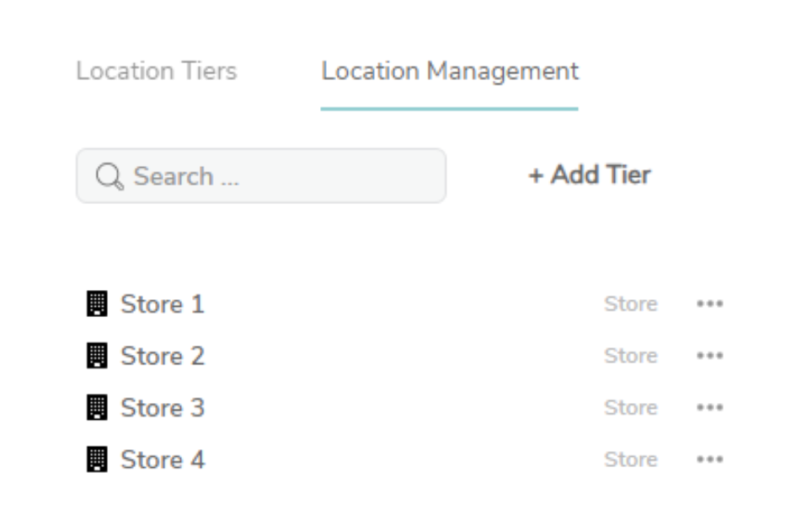Open the three-dot menu for Store 1
This screenshot has width=812, height=521.
pyautogui.click(x=709, y=303)
